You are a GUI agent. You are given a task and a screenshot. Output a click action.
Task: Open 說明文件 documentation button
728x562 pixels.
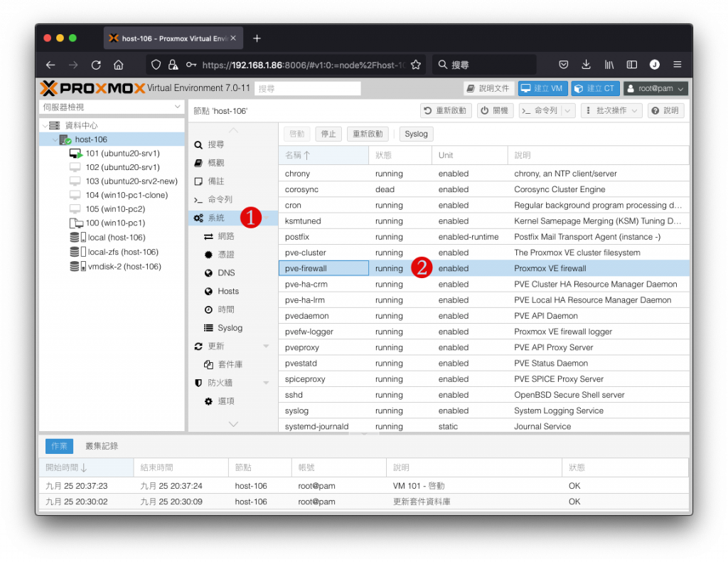pos(488,88)
